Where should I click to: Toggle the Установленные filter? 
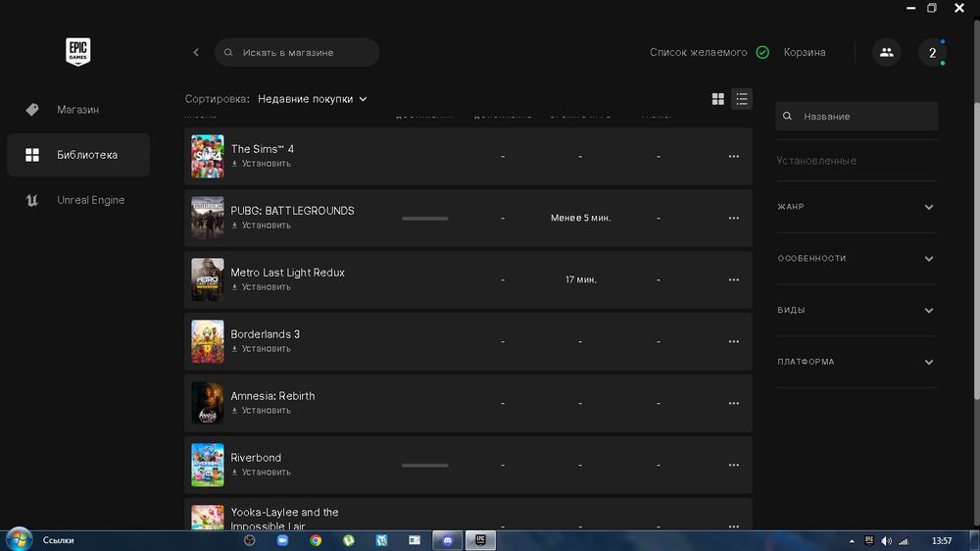point(816,161)
